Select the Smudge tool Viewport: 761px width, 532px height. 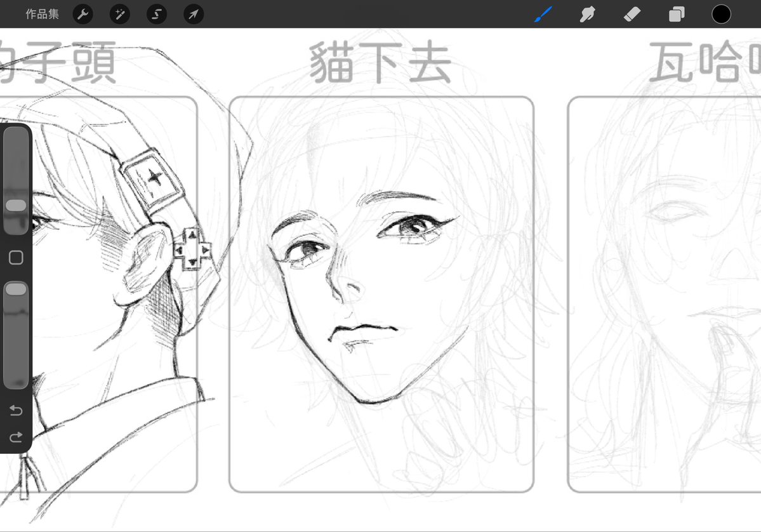(587, 14)
